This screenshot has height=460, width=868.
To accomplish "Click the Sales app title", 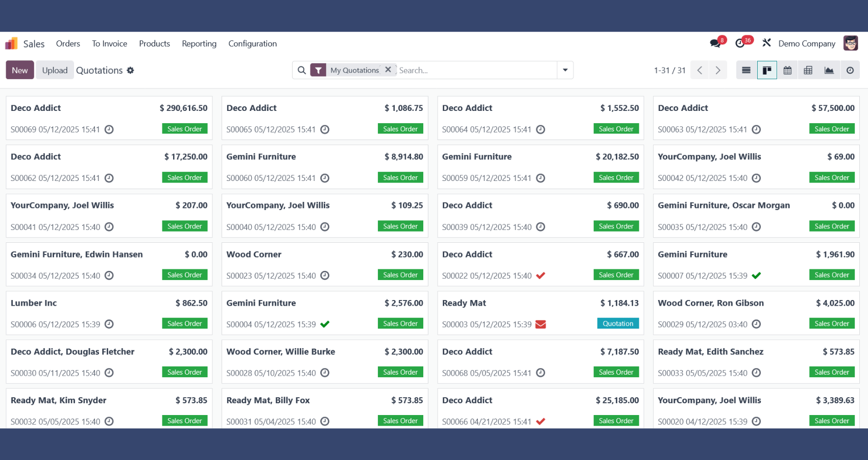I will click(x=34, y=44).
